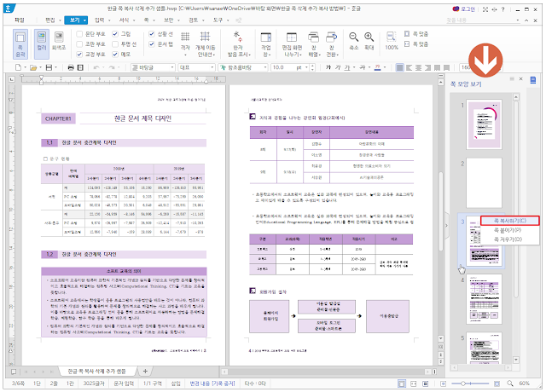
Task: Uncheck the 상황 선 checkbox
Action: [x=152, y=34]
